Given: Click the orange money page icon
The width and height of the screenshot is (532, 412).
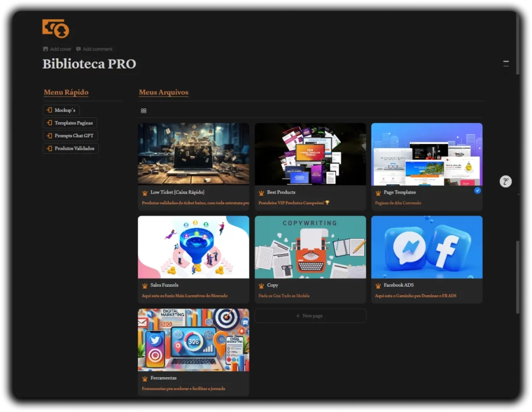Looking at the screenshot, I should [56, 29].
